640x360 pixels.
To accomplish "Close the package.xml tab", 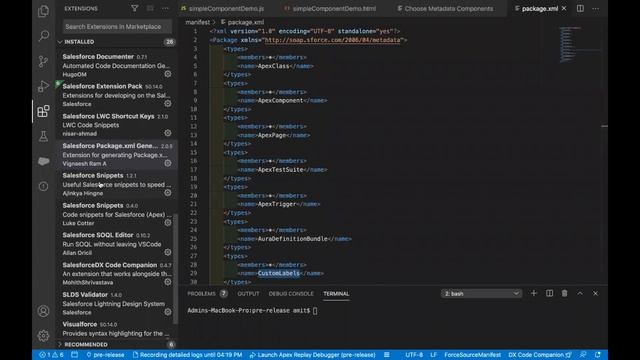I will pos(564,8).
